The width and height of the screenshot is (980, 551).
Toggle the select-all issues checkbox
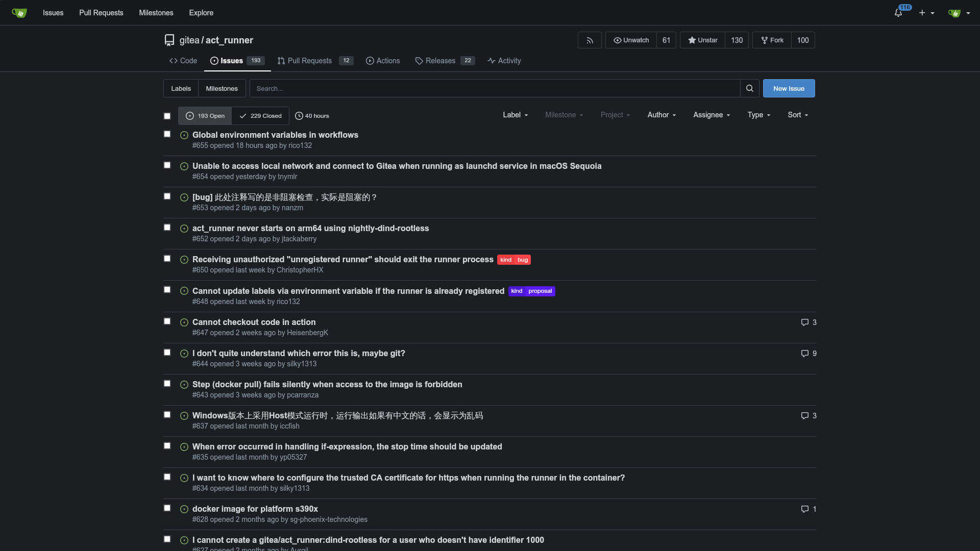pyautogui.click(x=167, y=116)
